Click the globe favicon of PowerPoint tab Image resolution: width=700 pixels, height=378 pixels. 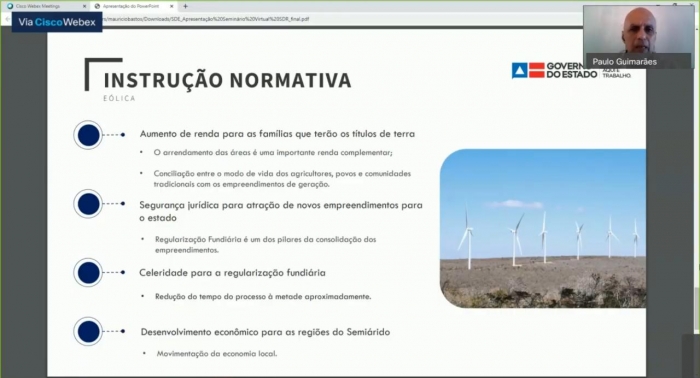97,6
